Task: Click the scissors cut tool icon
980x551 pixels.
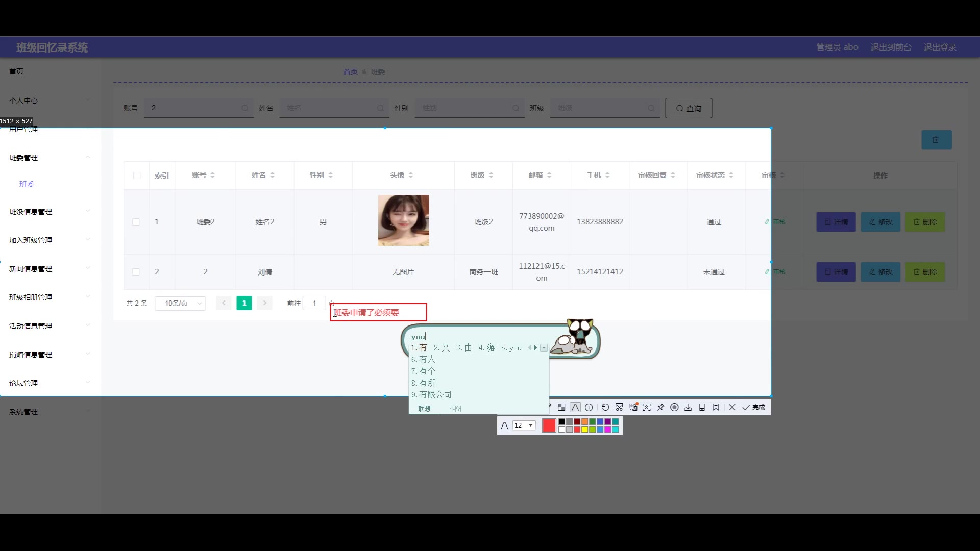Action: [619, 407]
